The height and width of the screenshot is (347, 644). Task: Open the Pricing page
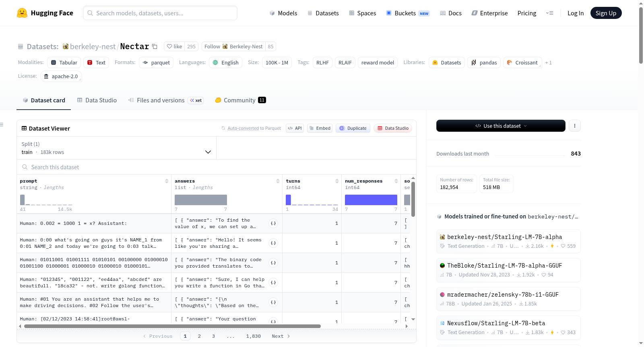tap(527, 13)
